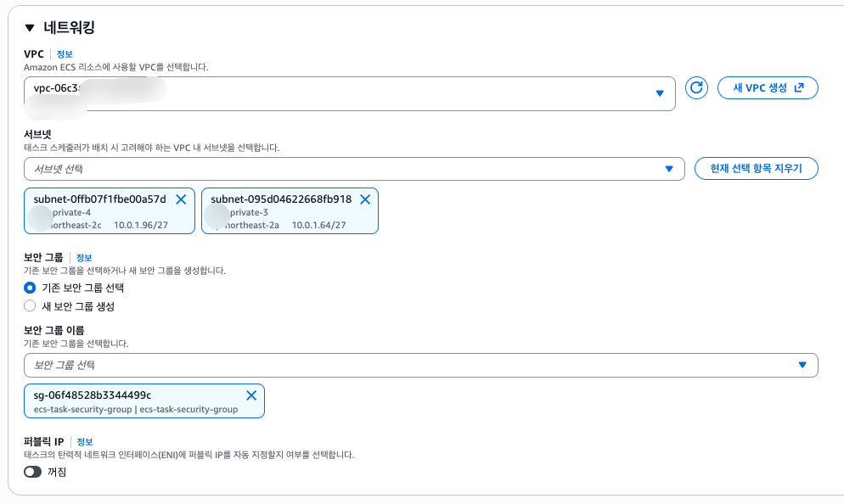The image size is (844, 504).
Task: Collapse the 네트워킹 section triangle
Action: pyautogui.click(x=31, y=28)
